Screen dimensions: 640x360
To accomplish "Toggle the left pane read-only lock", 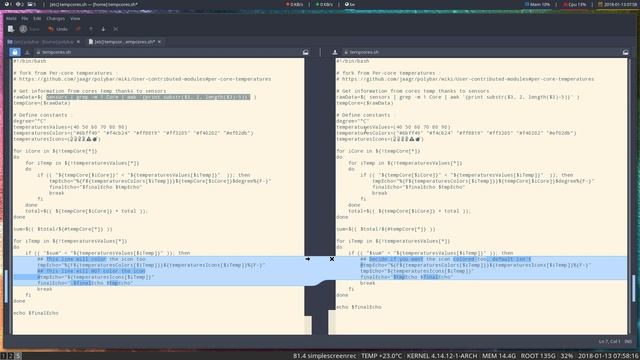I will [15, 52].
